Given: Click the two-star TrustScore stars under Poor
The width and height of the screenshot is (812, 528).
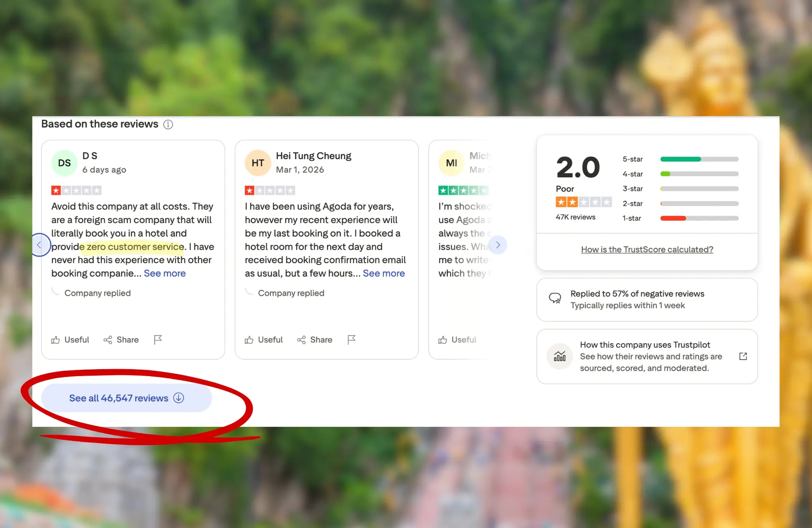Looking at the screenshot, I should pos(583,202).
